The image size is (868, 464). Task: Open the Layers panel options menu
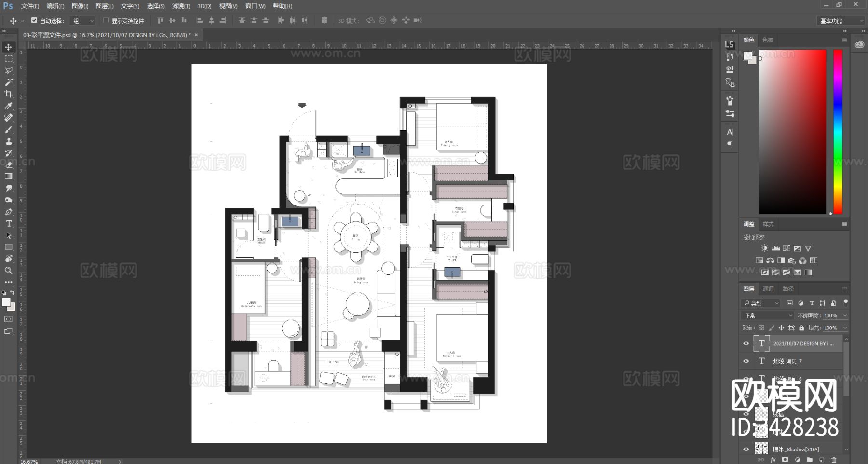(x=844, y=289)
